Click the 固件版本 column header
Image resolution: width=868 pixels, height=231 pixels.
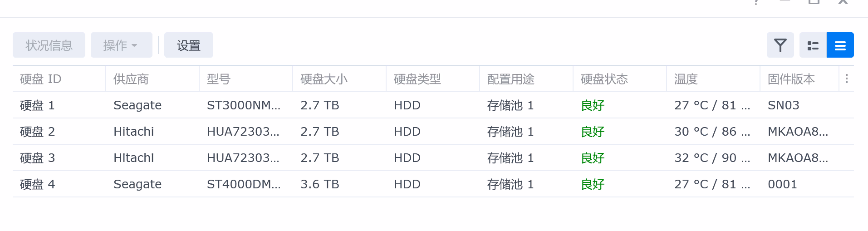pos(799,79)
